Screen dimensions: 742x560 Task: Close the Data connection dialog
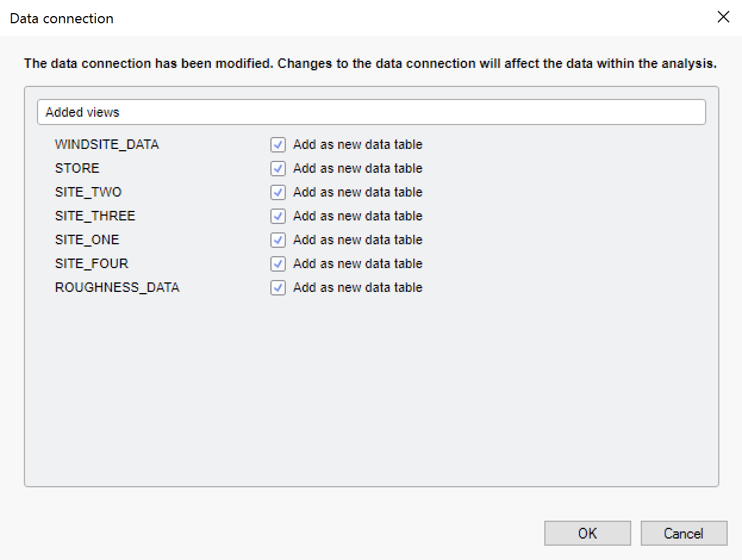tap(723, 17)
